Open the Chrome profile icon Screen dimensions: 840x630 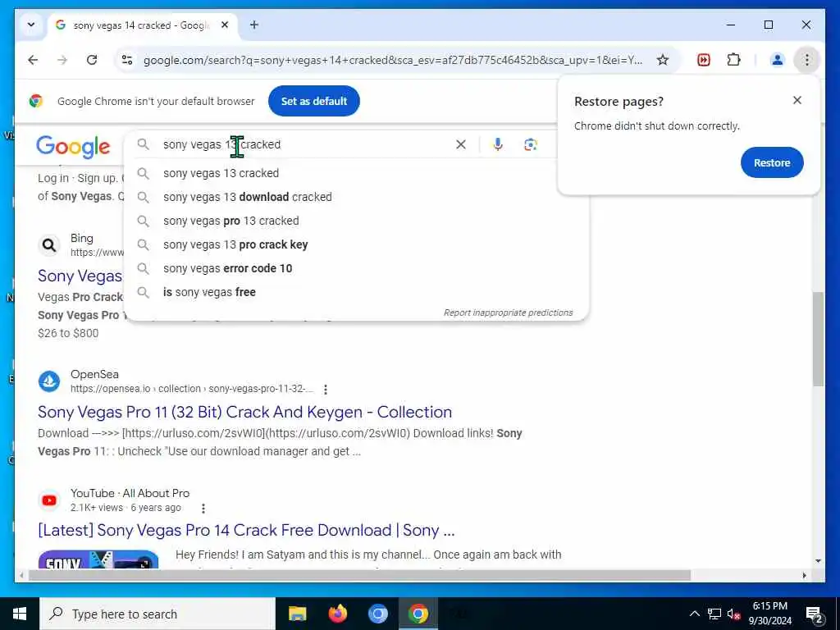click(x=777, y=60)
